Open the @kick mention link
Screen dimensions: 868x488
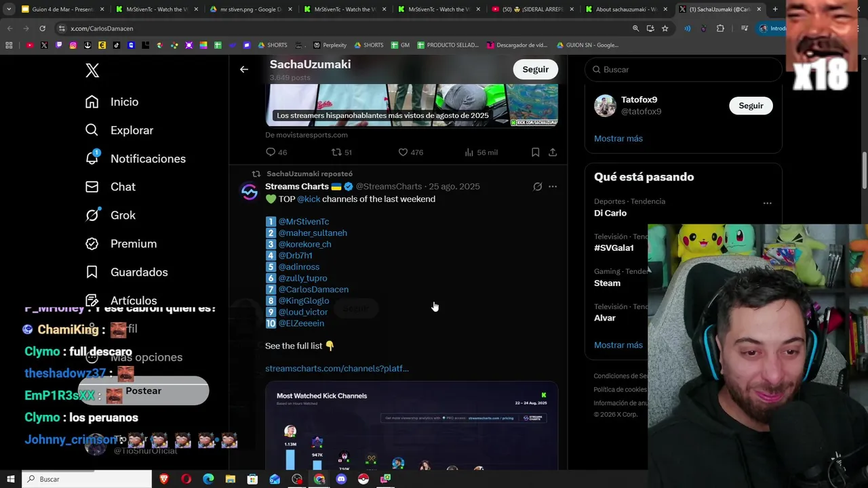pos(309,199)
